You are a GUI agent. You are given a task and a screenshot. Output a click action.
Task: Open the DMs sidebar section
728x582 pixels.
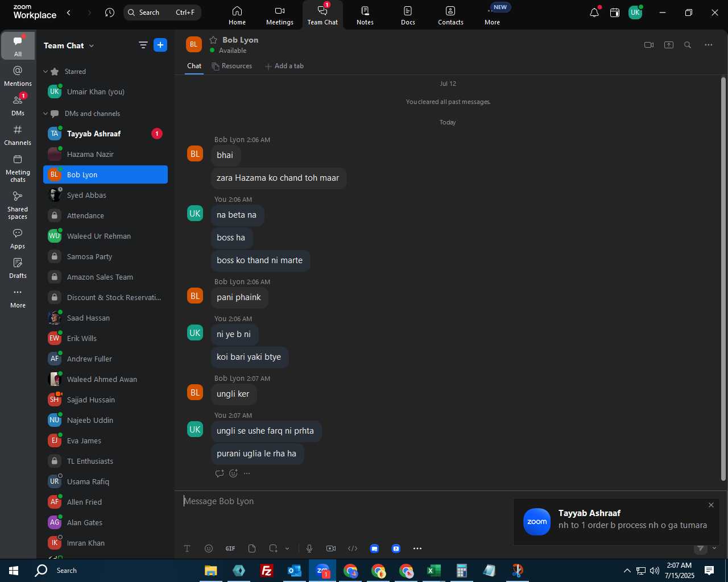click(18, 106)
